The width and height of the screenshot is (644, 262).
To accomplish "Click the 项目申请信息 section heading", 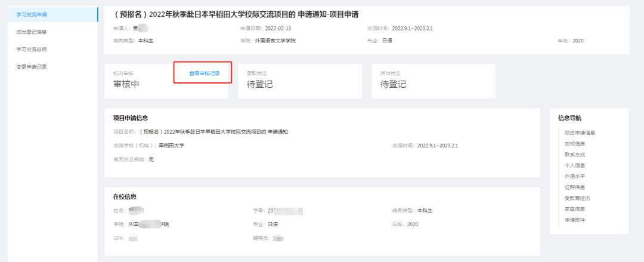I will click(131, 118).
